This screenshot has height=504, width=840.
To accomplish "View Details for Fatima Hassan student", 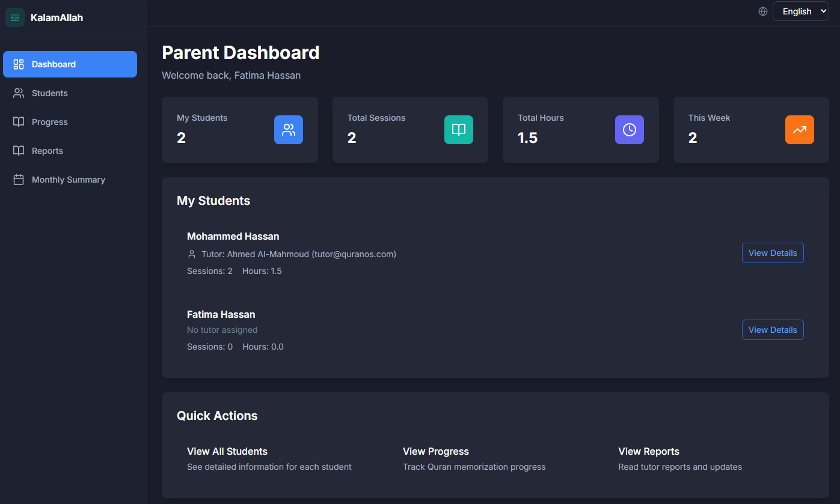I will (x=772, y=330).
